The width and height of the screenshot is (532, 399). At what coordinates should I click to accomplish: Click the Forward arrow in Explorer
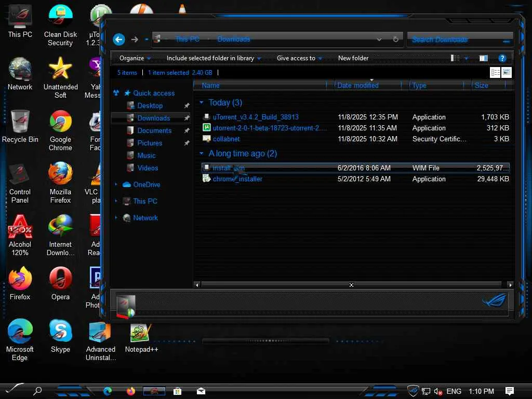point(135,39)
